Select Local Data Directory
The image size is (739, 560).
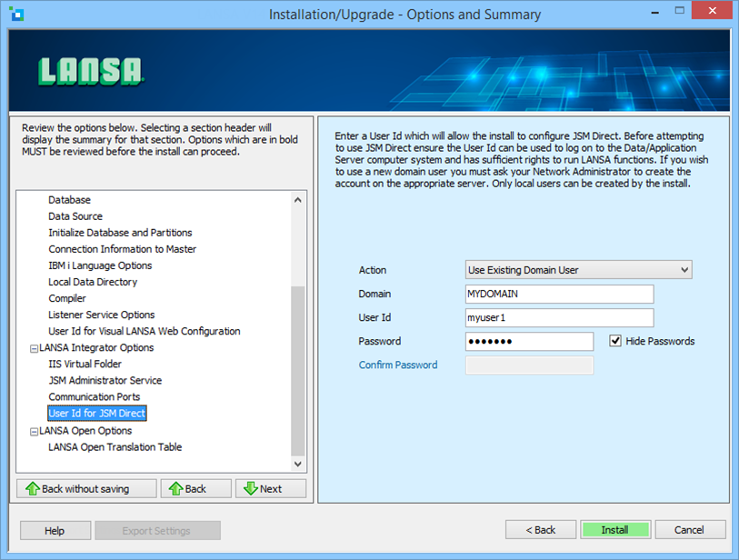pos(93,282)
